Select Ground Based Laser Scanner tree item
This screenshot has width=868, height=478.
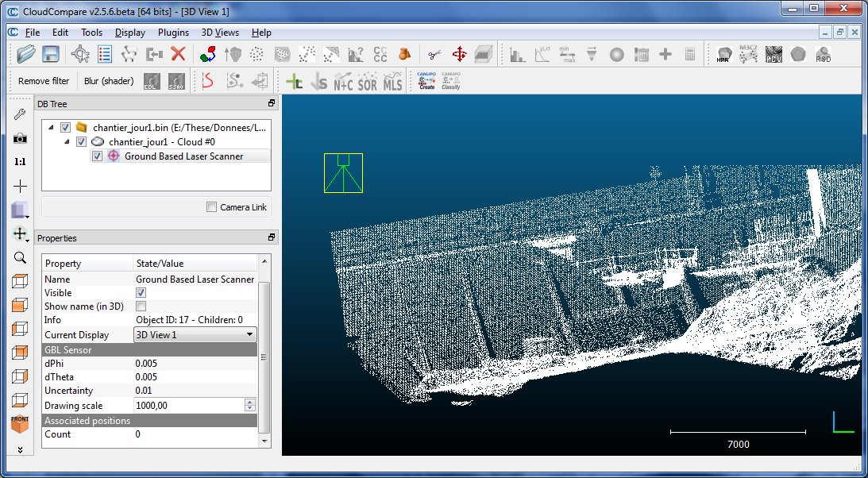coord(183,156)
